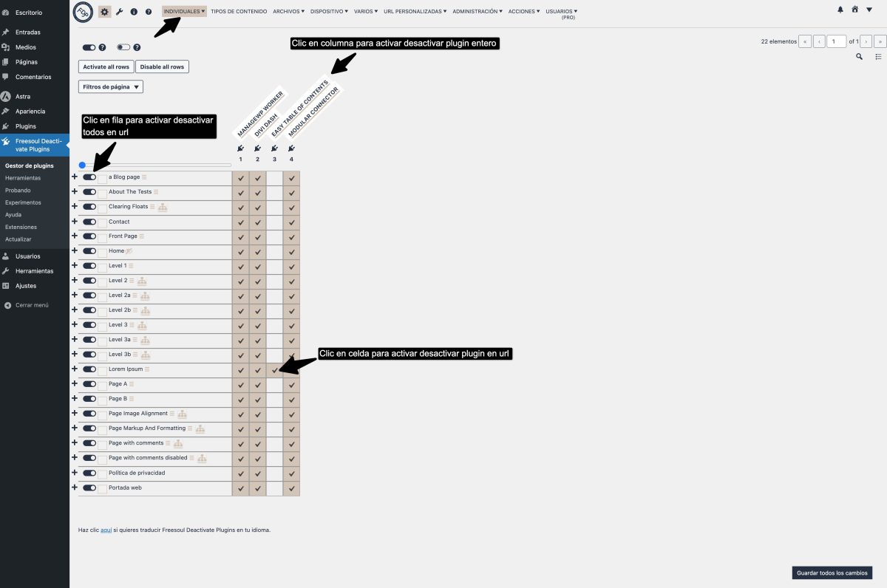This screenshot has height=588, width=887.
Task: Click the aquí translation link
Action: 106,530
